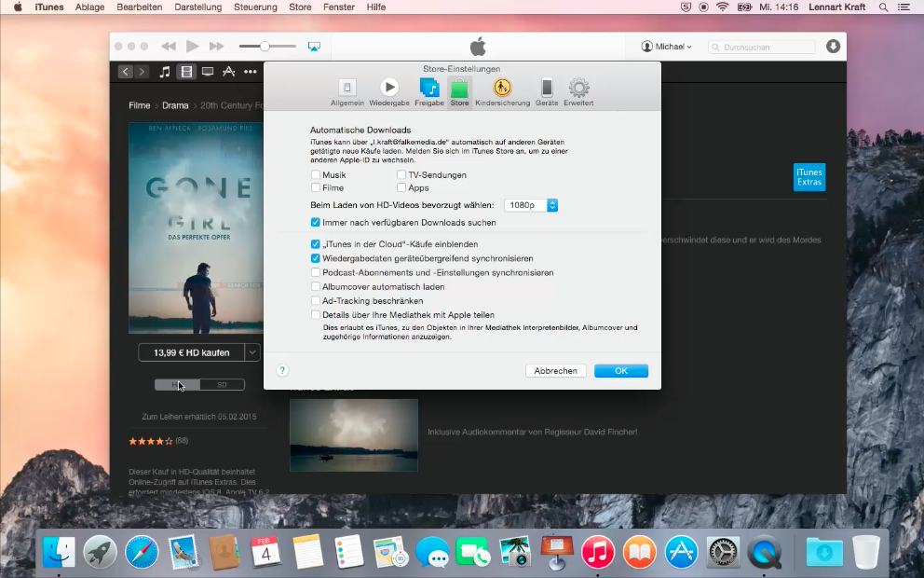
Task: Open the more media types ellipsis
Action: click(x=251, y=72)
